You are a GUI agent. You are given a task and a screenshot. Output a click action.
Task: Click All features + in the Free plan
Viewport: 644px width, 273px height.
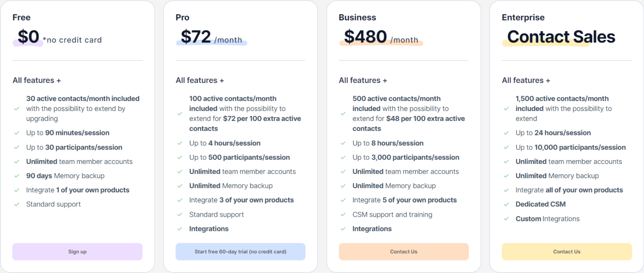(36, 80)
